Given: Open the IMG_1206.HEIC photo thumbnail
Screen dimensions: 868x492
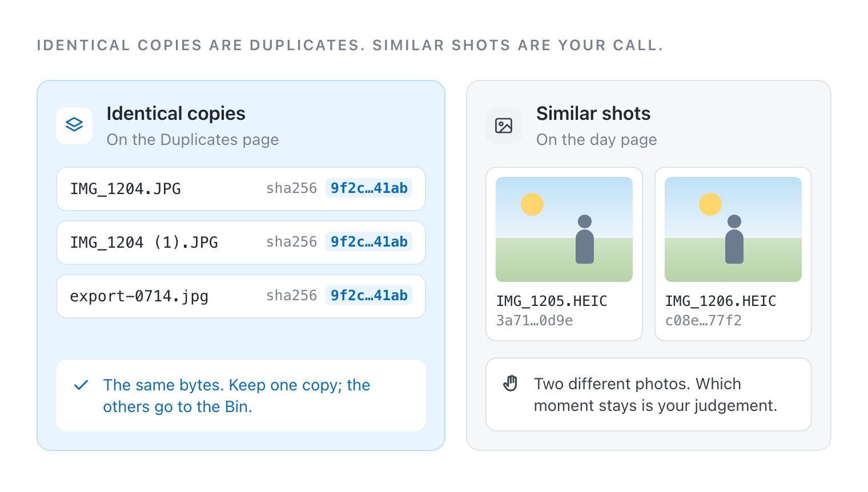Looking at the screenshot, I should (733, 229).
